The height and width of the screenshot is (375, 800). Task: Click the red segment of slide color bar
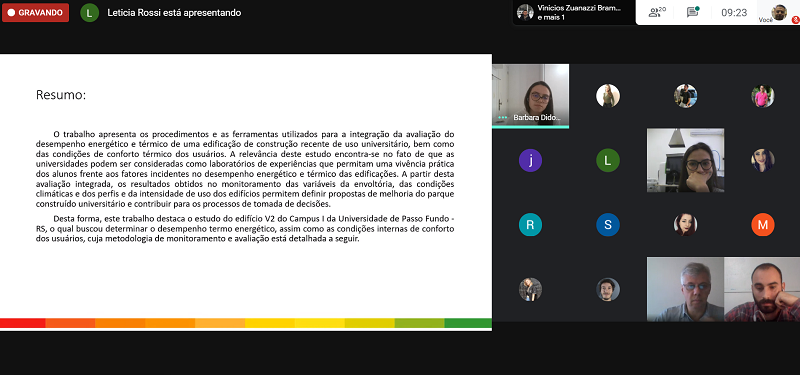click(22, 323)
